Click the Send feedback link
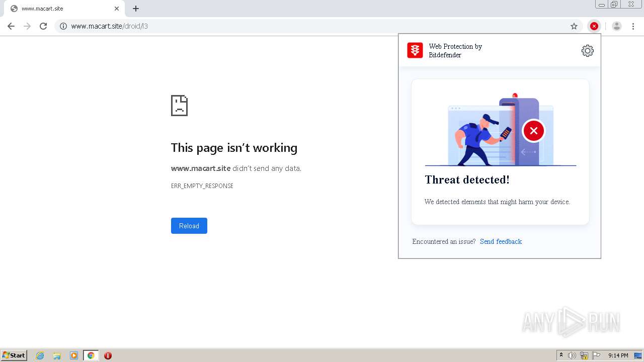Screen dimensions: 644x362 click(501, 242)
